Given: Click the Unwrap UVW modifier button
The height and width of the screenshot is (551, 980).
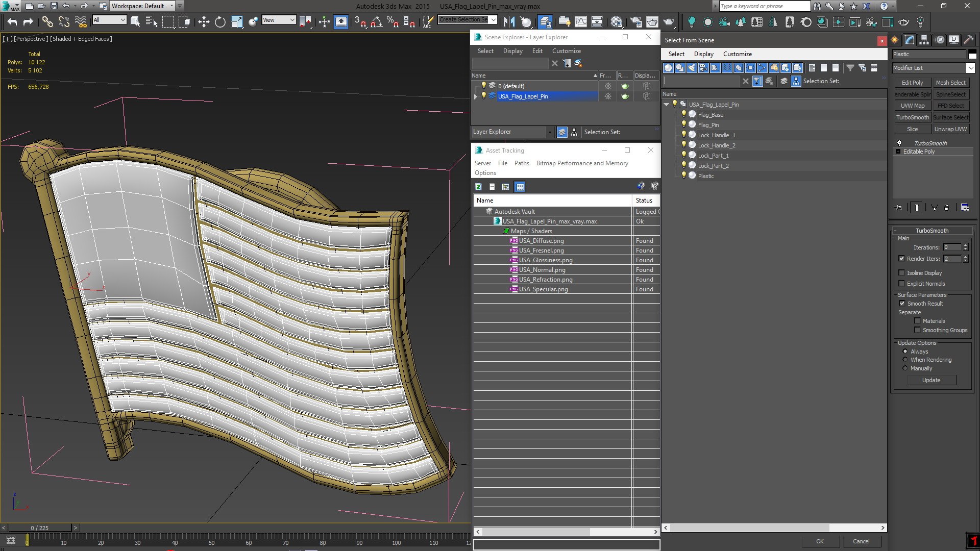Looking at the screenshot, I should pyautogui.click(x=950, y=129).
